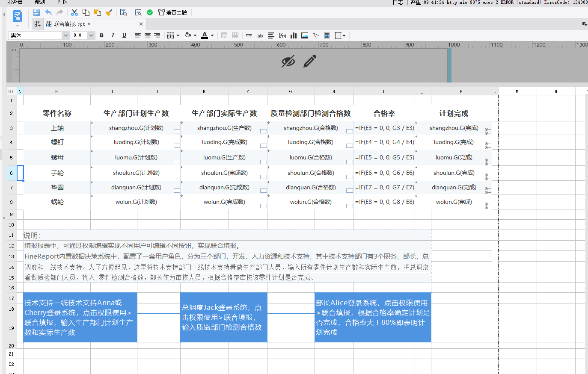Select column B header
Viewport: 588px width, 374px height.
[x=56, y=91]
